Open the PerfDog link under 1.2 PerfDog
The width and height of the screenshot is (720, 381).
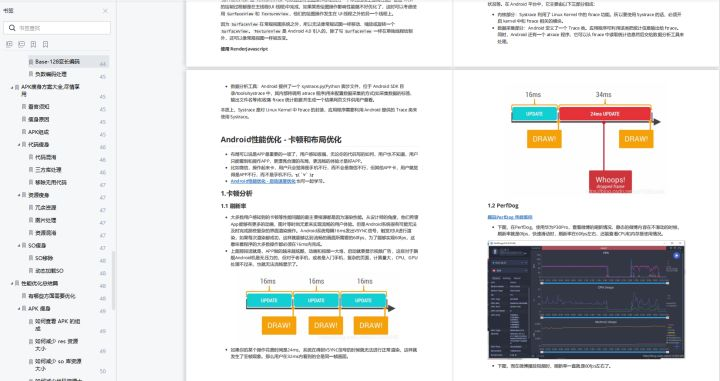(510, 217)
